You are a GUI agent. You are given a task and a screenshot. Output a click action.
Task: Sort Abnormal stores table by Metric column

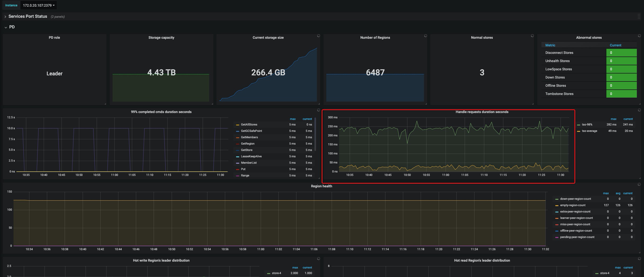pos(550,45)
